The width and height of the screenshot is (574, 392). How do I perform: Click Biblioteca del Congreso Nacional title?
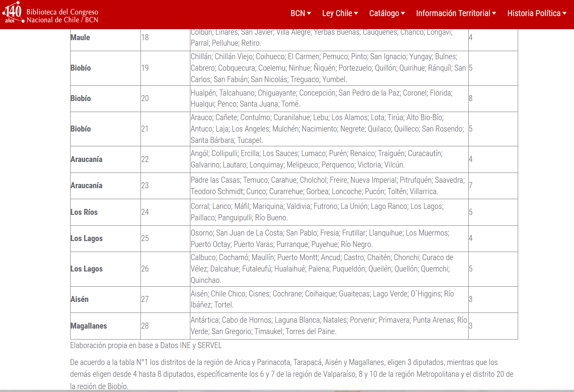63,16
